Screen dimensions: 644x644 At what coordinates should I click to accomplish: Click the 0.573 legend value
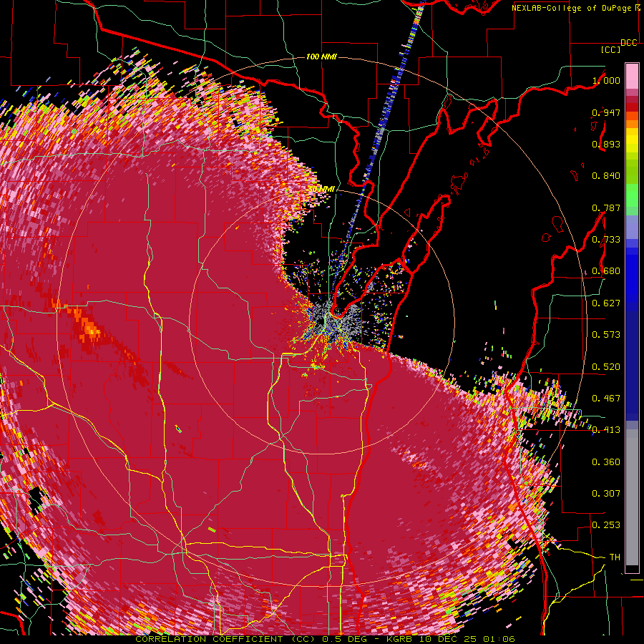pyautogui.click(x=606, y=335)
